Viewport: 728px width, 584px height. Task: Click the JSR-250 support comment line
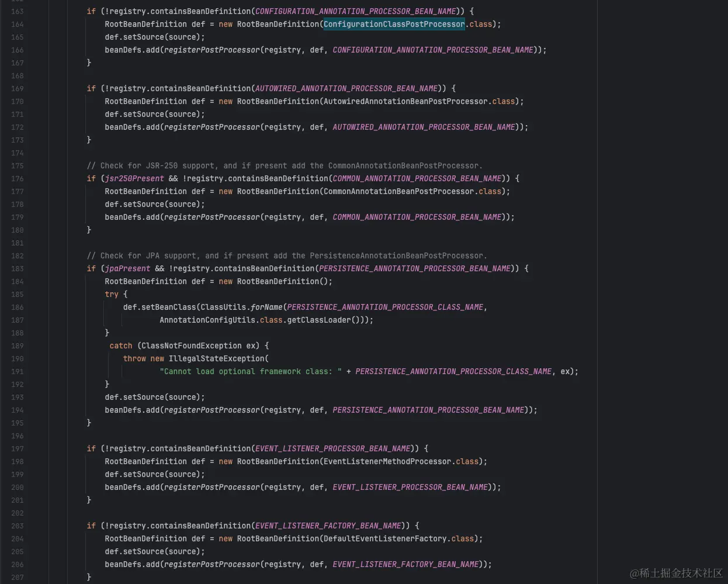tap(285, 165)
